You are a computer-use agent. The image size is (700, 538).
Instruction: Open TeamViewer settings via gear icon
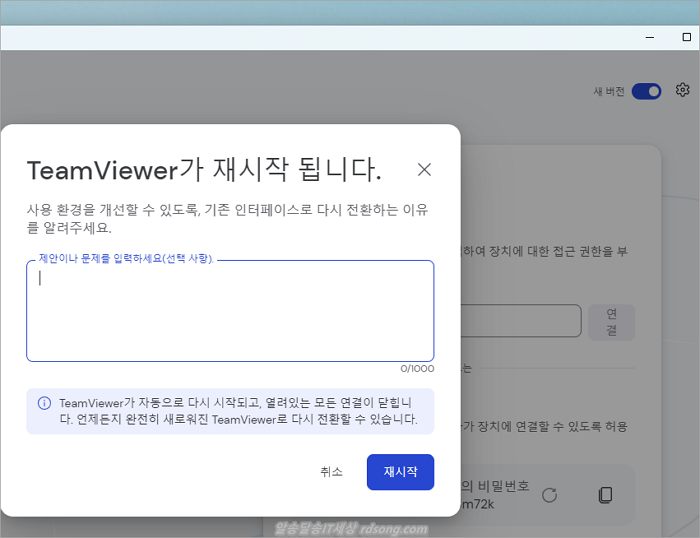tap(682, 90)
